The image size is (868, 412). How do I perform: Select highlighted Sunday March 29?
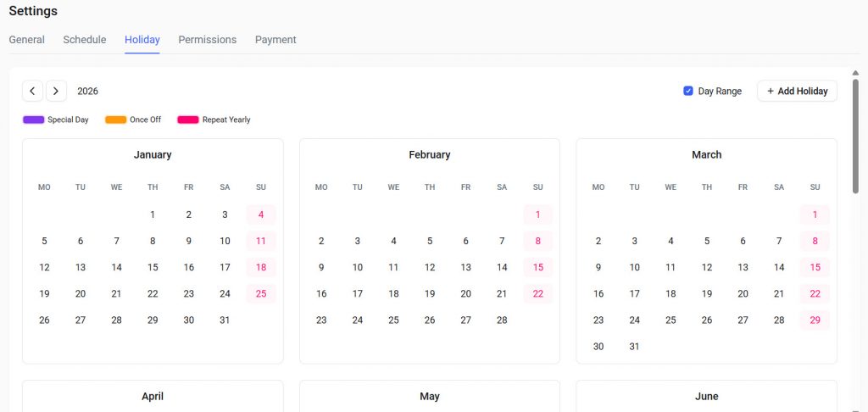815,320
